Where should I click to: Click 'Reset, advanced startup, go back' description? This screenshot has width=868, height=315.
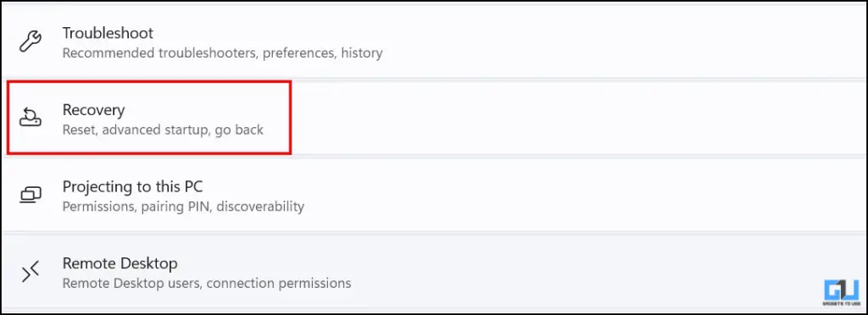[163, 130]
